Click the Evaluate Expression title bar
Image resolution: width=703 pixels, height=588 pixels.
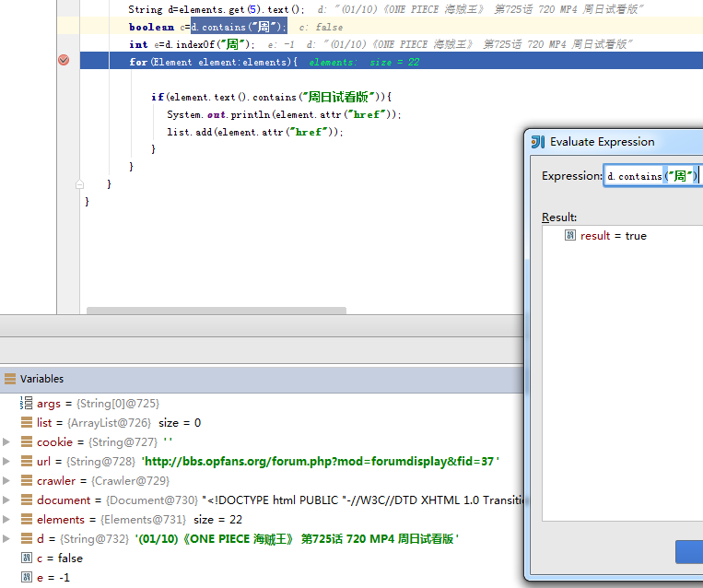[615, 142]
